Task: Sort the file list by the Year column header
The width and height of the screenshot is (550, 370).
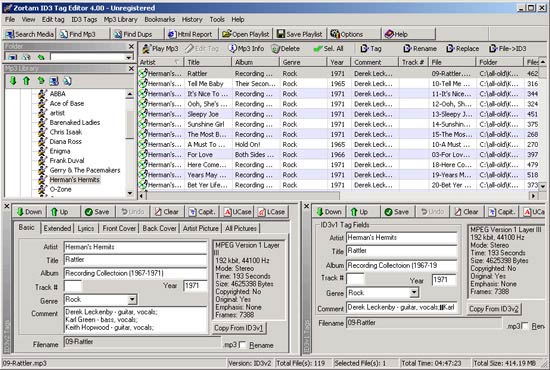Action: (339, 62)
